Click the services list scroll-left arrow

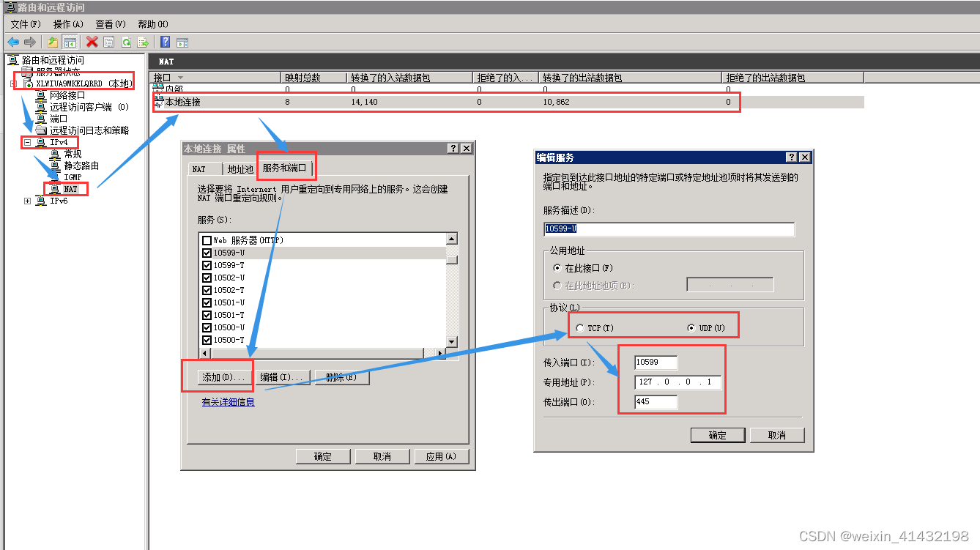point(204,353)
